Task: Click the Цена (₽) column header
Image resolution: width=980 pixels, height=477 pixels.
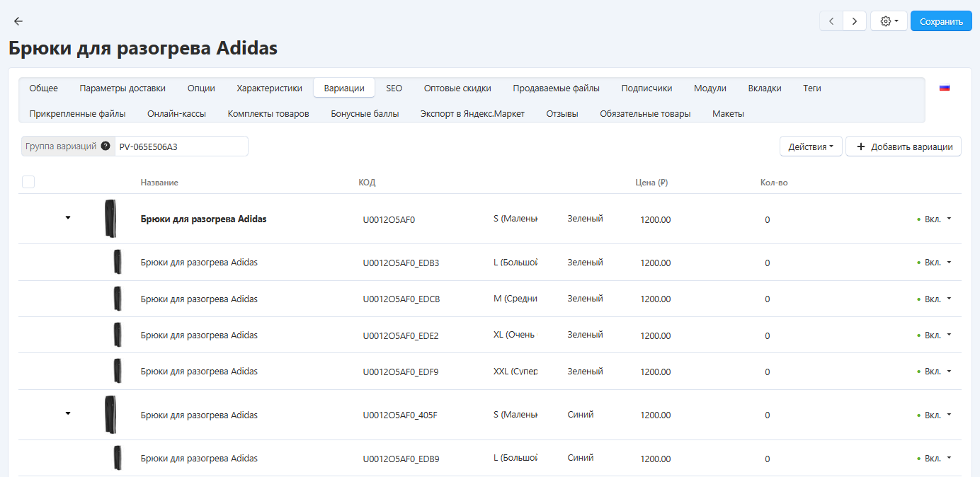Action: coord(652,183)
